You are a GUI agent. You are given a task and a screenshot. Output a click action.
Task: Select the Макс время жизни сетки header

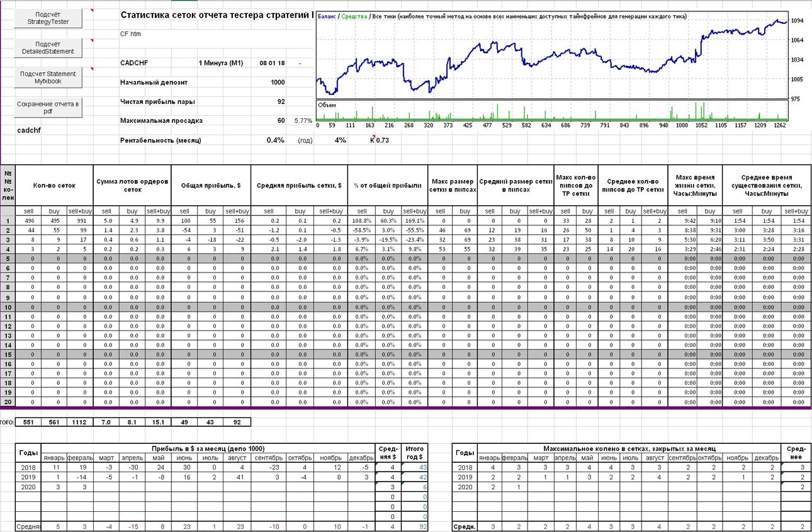tap(695, 186)
